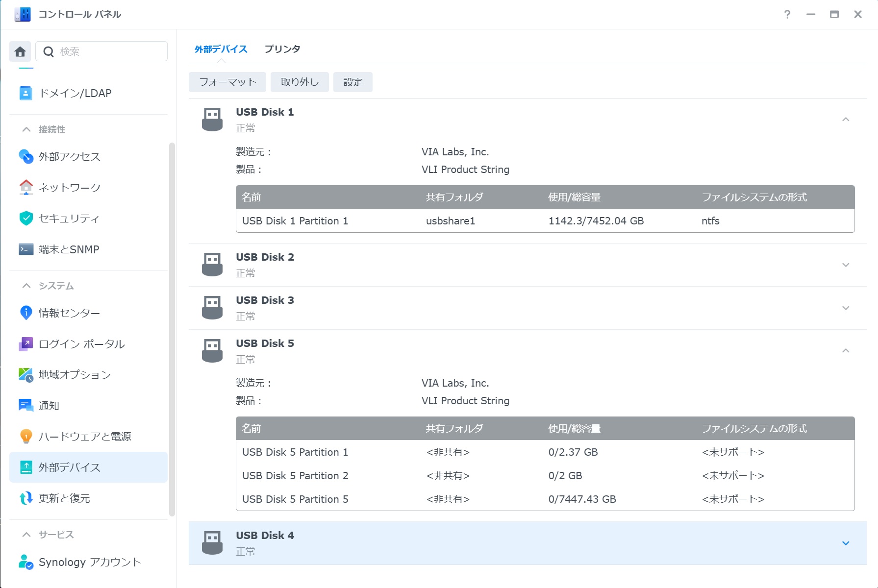Open 端末とSNMP terminal icon
Viewport: 878px width, 588px height.
pyautogui.click(x=25, y=249)
